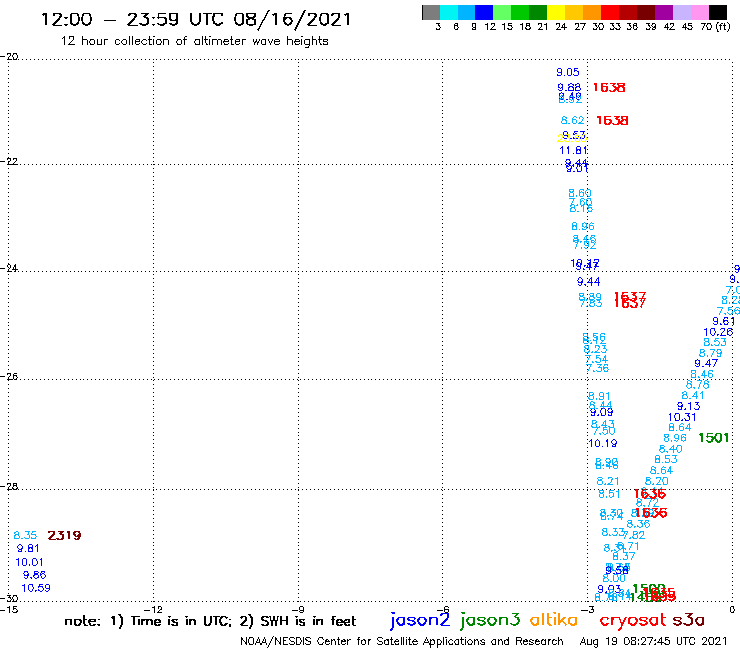Click the dark red time label 2319
The height and width of the screenshot is (650, 740).
65,535
